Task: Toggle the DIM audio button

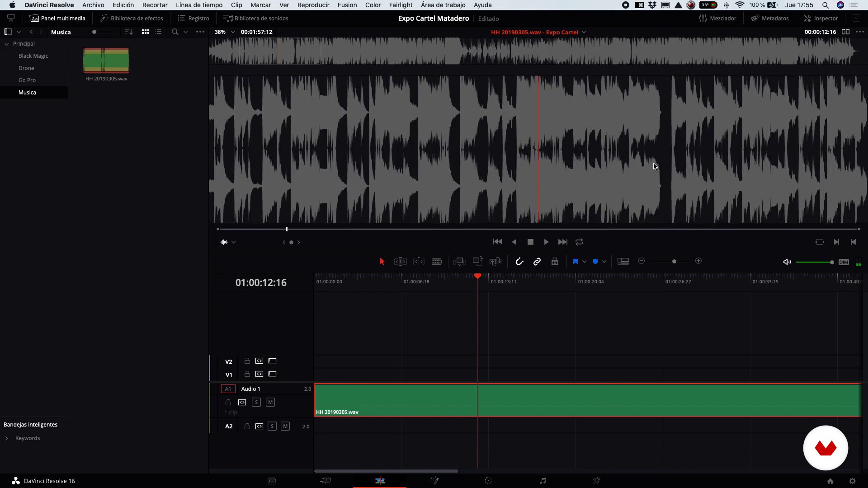Action: [x=844, y=262]
